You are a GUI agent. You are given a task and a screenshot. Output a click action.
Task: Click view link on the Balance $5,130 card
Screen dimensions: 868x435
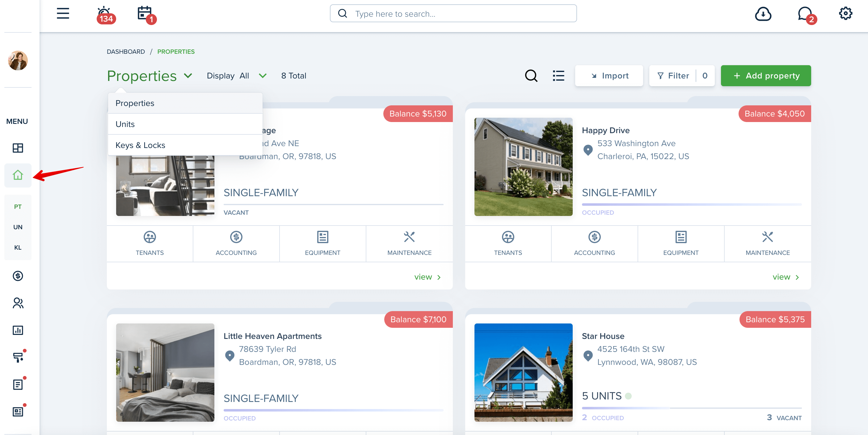[427, 277]
